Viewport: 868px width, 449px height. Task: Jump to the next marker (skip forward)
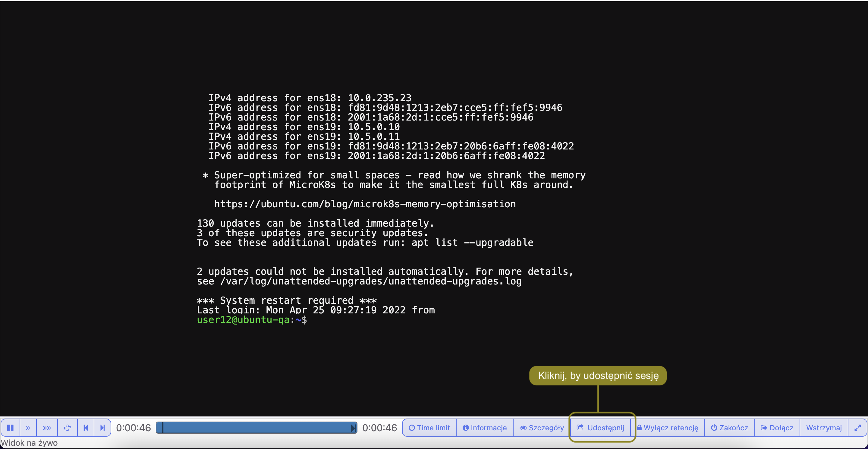coord(102,427)
